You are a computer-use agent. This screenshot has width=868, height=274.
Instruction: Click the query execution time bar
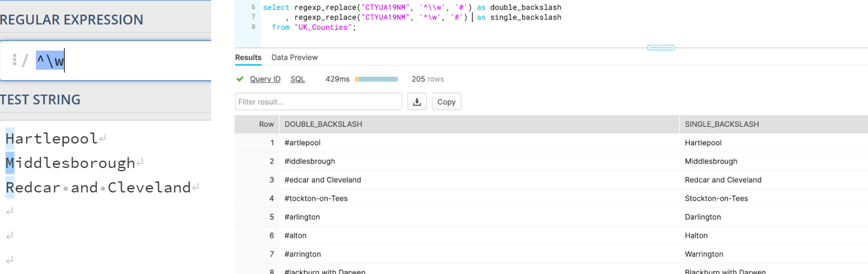(x=376, y=79)
